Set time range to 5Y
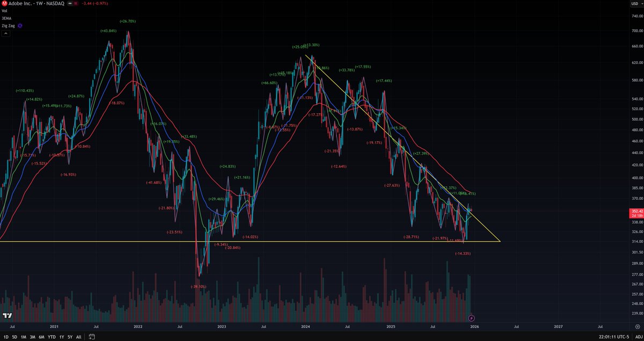 70,337
